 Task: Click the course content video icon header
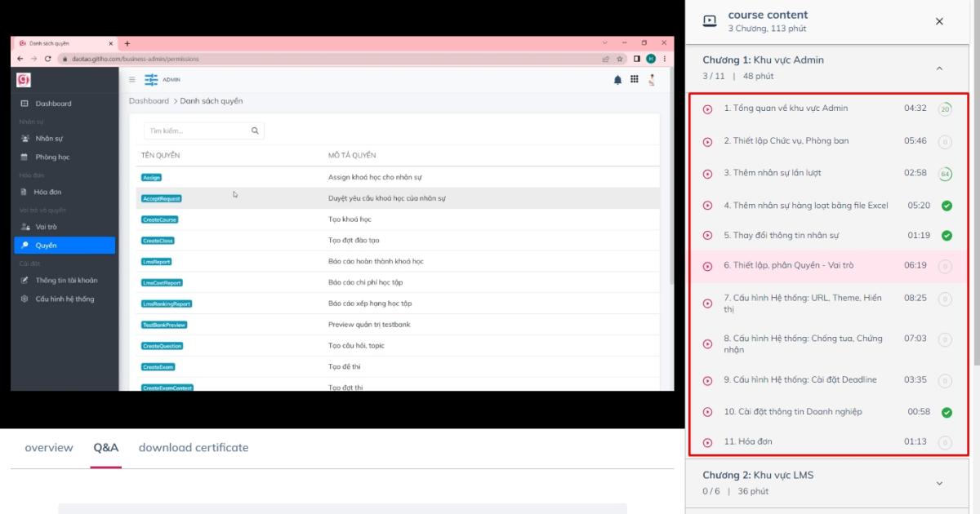[710, 21]
